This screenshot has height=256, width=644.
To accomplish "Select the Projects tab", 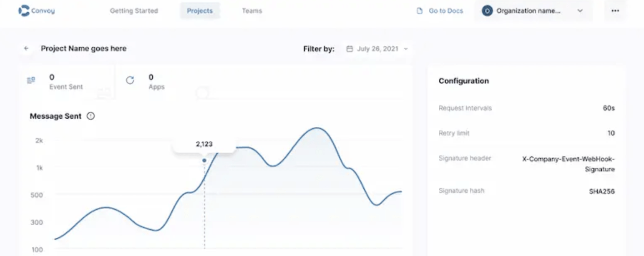I will [x=200, y=11].
